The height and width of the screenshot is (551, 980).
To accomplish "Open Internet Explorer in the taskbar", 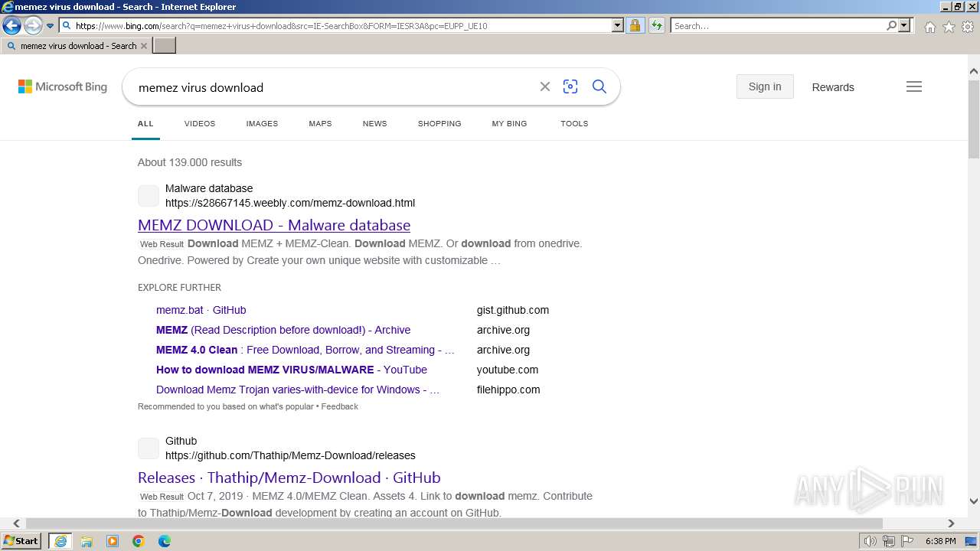I will point(60,541).
